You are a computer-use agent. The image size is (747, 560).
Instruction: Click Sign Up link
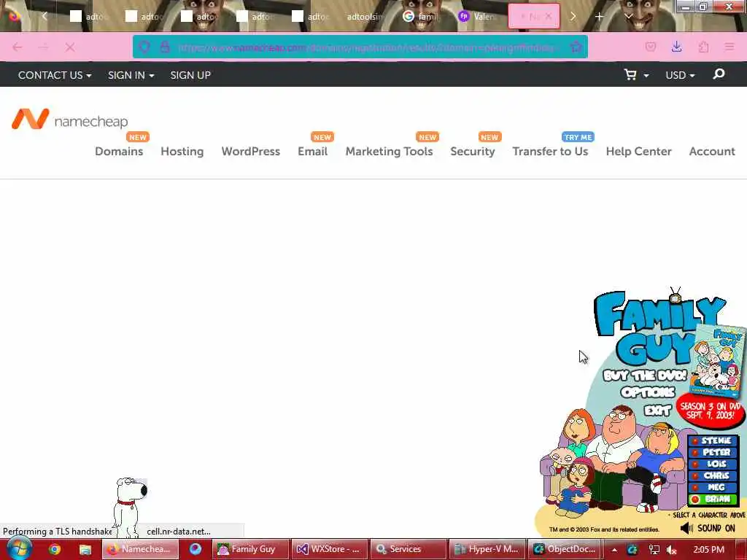(190, 75)
